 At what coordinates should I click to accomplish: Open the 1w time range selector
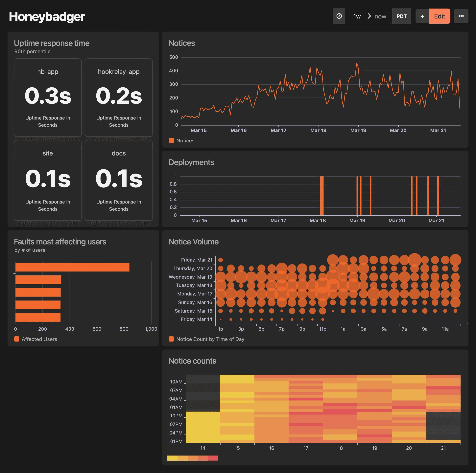pyautogui.click(x=357, y=16)
